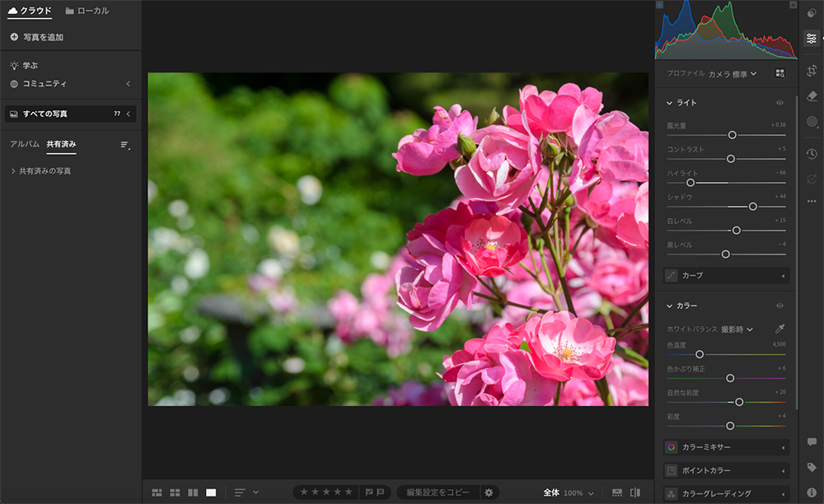
Task: Expand the カーブ panel
Action: point(727,275)
